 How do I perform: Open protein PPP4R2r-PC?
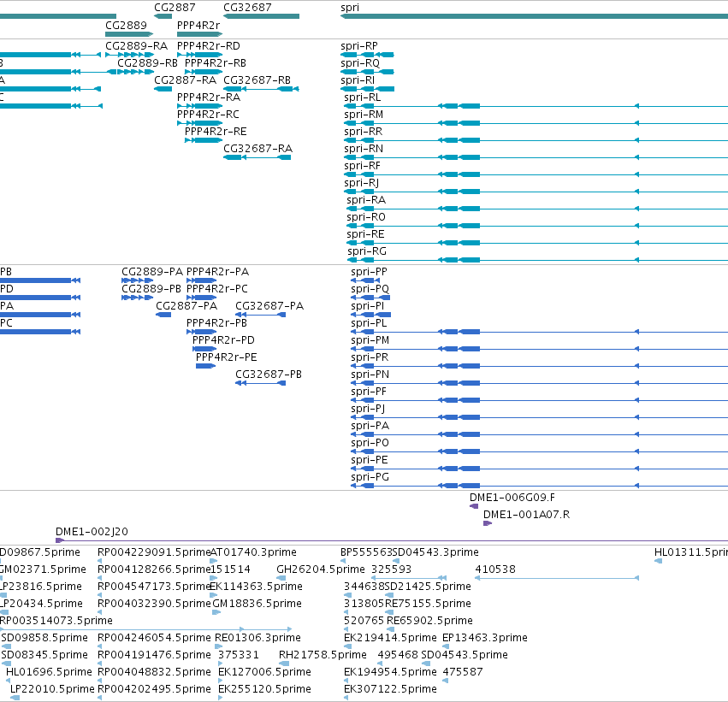(x=216, y=289)
